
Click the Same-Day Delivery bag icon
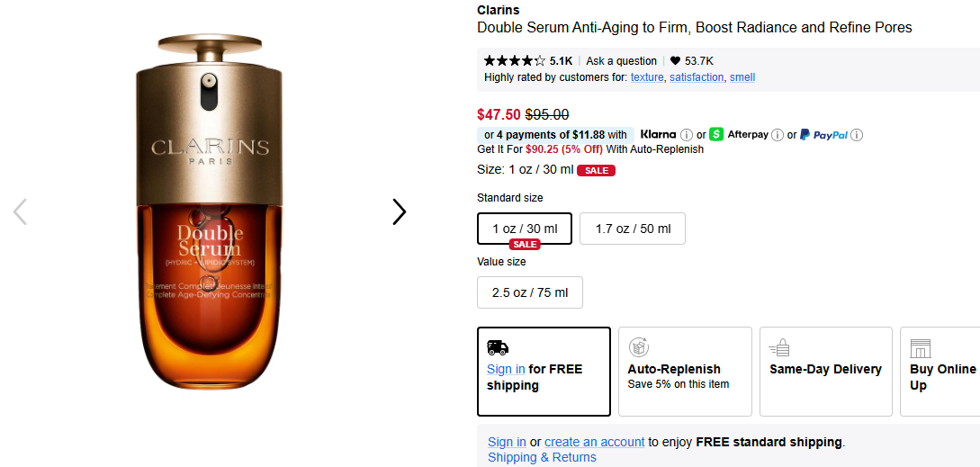779,347
